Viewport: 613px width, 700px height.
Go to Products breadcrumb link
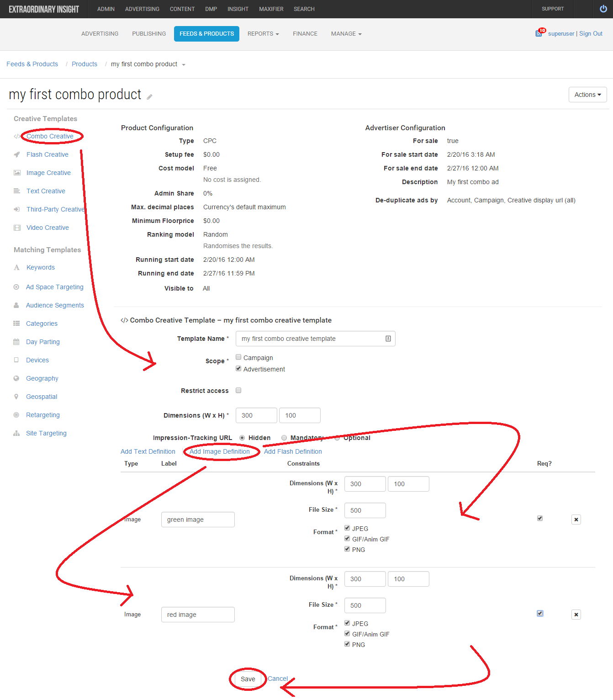[85, 64]
